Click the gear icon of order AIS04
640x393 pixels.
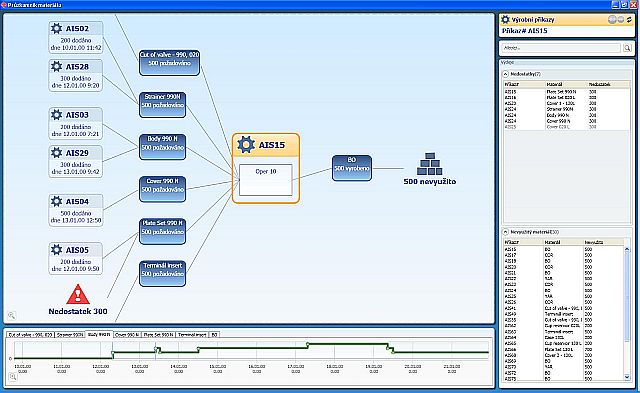point(56,201)
